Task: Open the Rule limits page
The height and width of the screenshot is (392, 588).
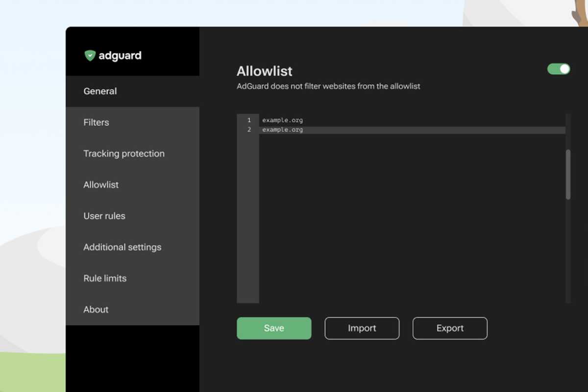Action: [x=105, y=278]
